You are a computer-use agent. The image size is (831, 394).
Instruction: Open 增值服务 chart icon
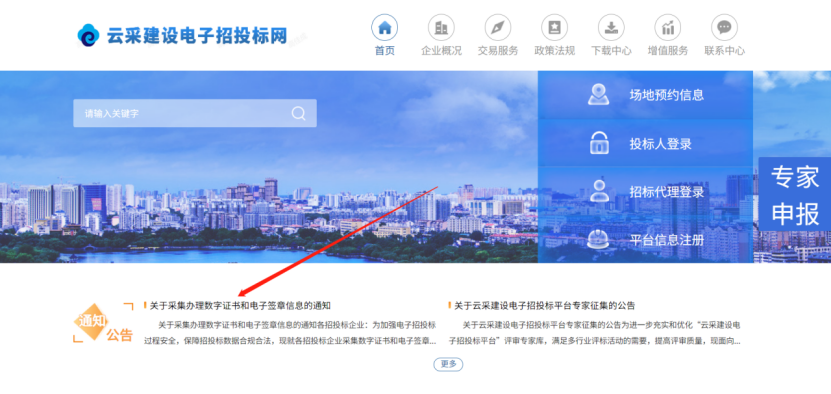[668, 28]
